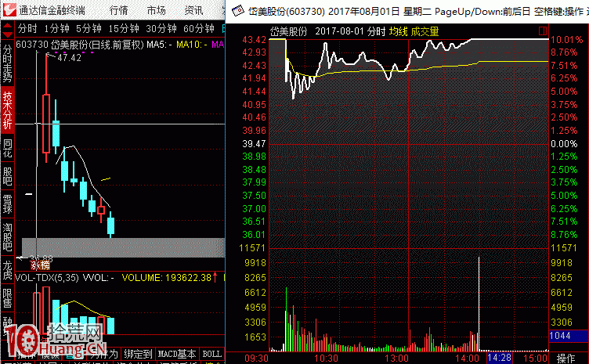Click the 43.42 limit-up price label
The height and width of the screenshot is (364, 589).
click(x=254, y=40)
